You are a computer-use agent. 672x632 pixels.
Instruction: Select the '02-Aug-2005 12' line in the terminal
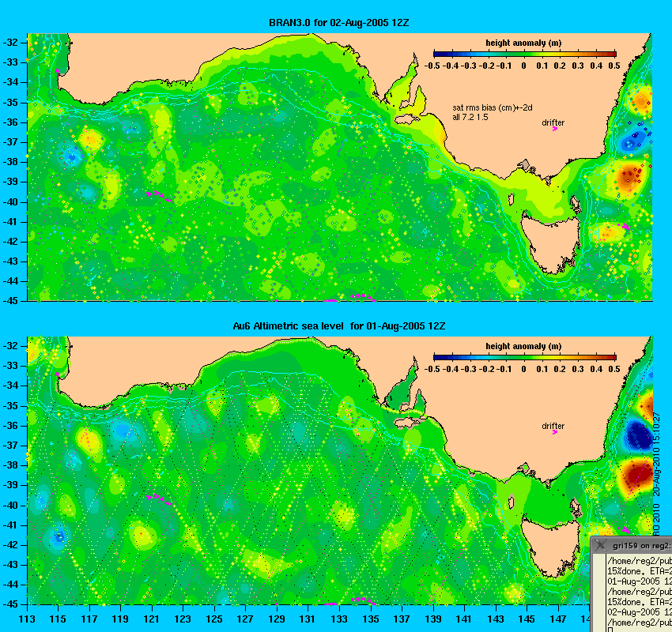[640, 612]
